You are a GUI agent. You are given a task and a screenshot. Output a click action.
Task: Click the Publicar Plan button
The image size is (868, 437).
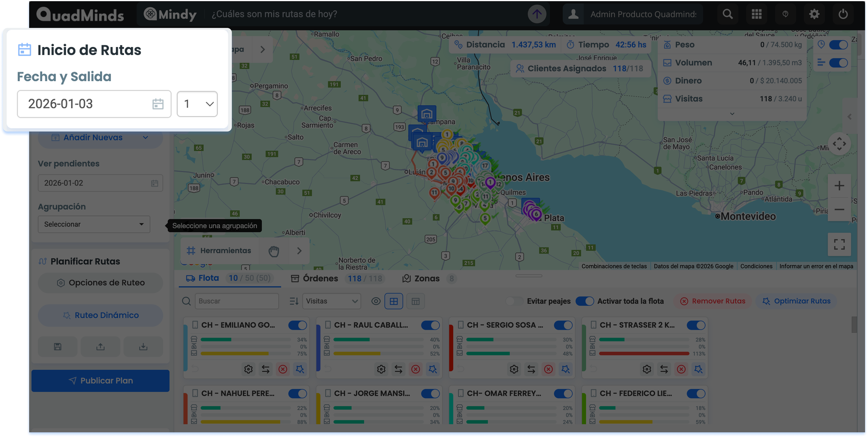[100, 381]
